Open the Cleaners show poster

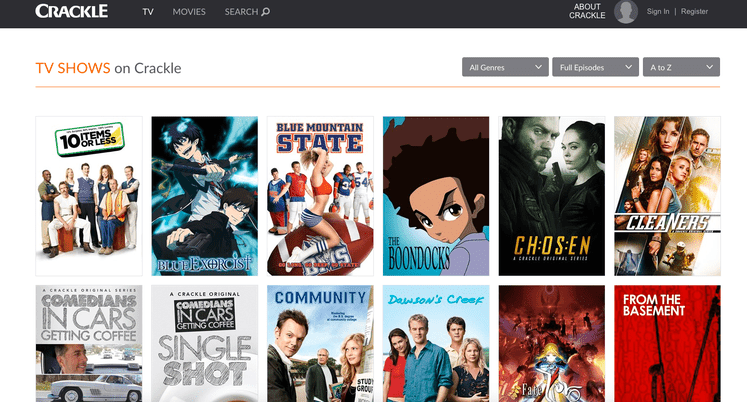(667, 196)
